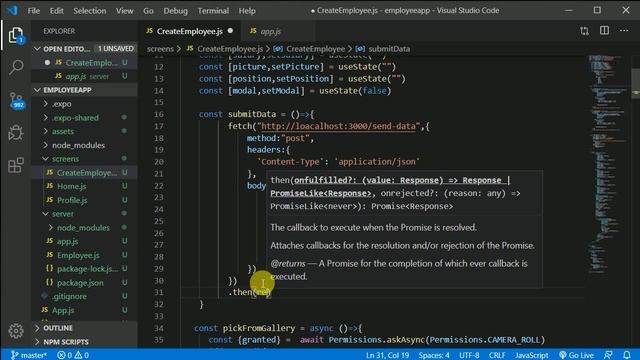Open the File menu
The image size is (640, 360).
point(34,11)
